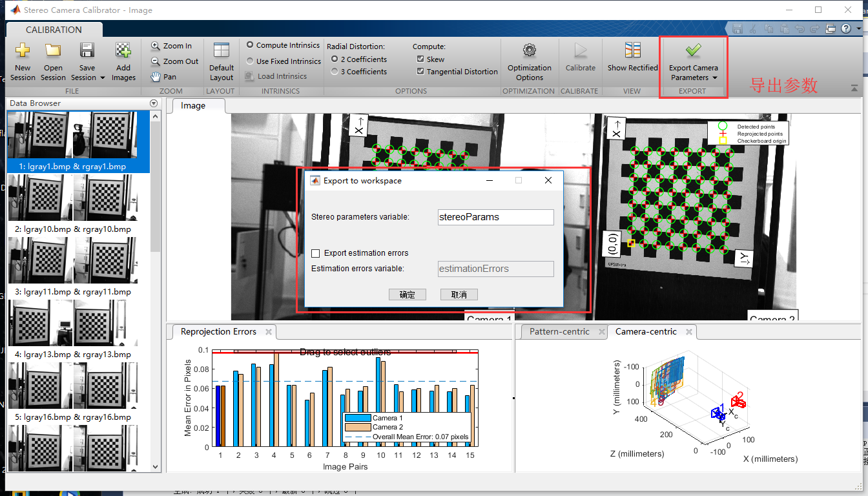This screenshot has width=868, height=496.
Task: Confirm export by clicking 确定
Action: pyautogui.click(x=408, y=294)
